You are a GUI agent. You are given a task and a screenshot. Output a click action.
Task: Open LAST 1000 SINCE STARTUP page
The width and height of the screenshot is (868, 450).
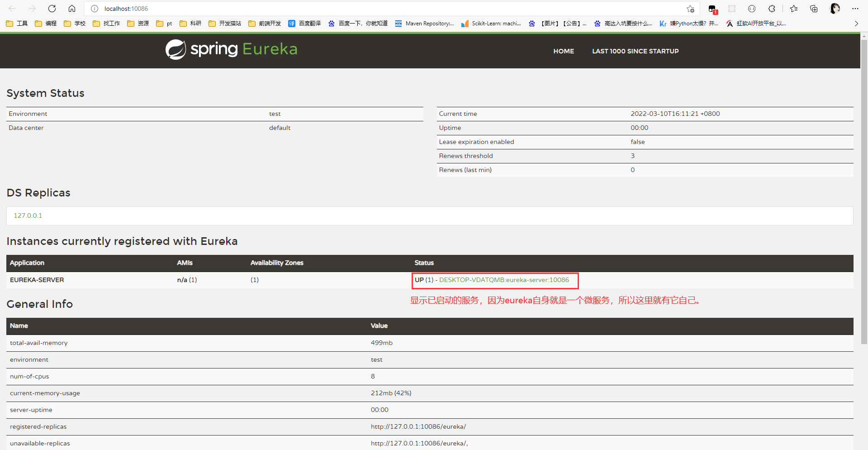tap(636, 51)
